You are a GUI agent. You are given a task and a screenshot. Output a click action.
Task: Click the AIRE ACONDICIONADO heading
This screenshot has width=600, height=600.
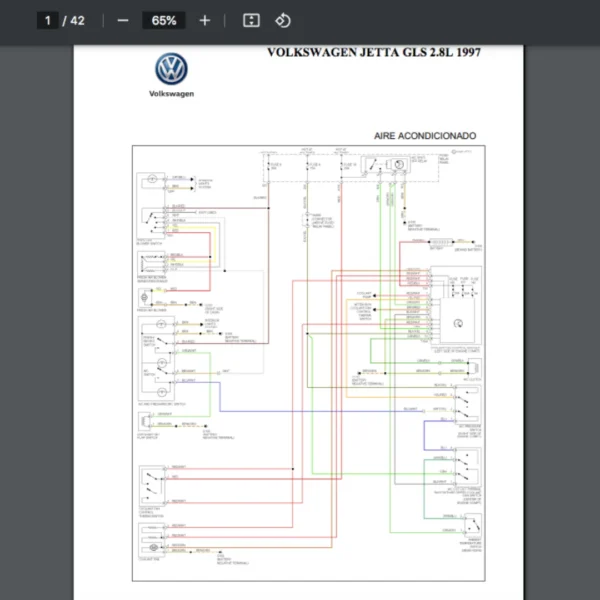tap(424, 135)
